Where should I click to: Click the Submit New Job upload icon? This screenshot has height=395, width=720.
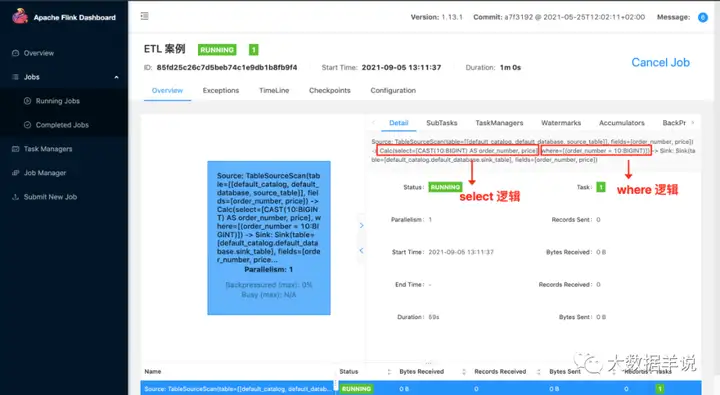pyautogui.click(x=15, y=197)
